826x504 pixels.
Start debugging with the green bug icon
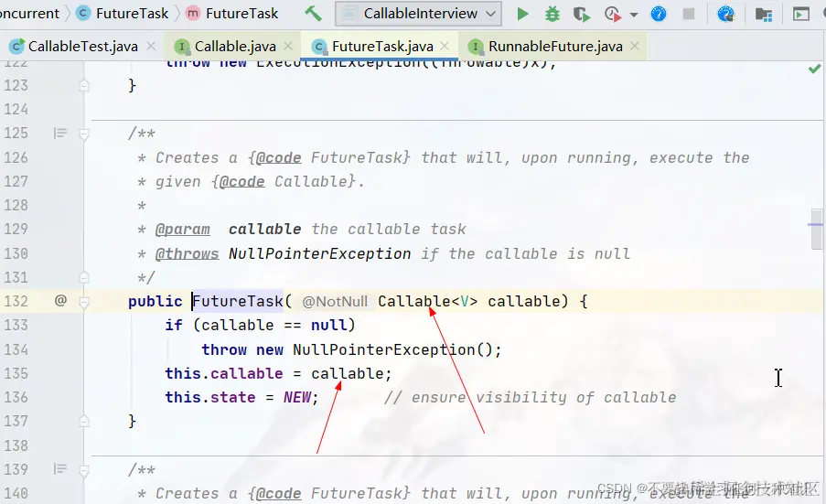point(552,14)
